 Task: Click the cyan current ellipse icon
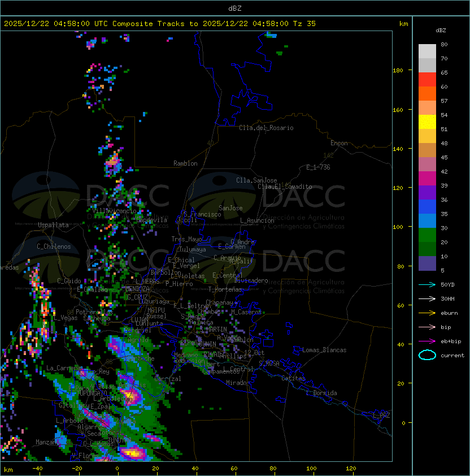[427, 355]
